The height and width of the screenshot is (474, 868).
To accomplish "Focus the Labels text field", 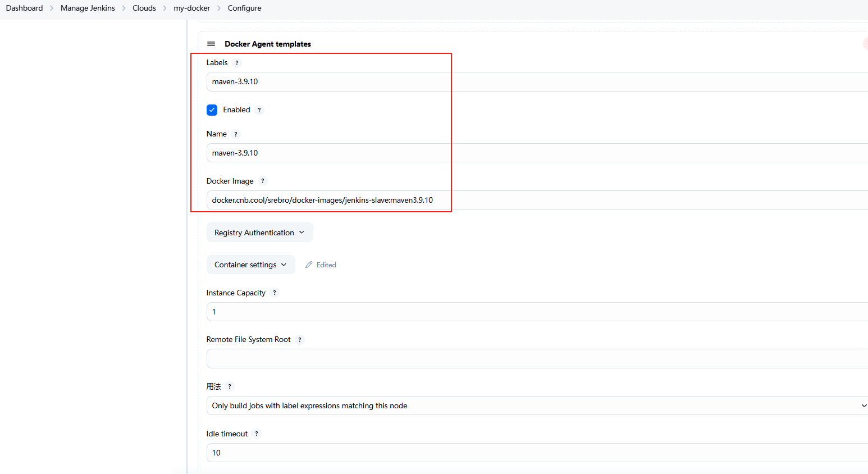I will click(536, 81).
